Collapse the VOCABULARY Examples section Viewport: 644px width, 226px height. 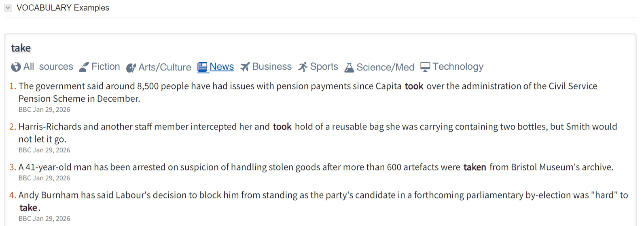tap(8, 8)
